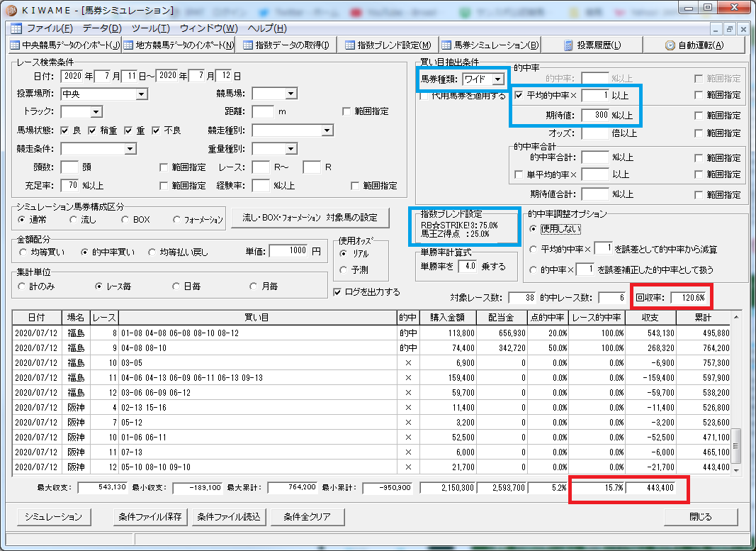756x551 pixels.
Task: Select 計のみ aggregation unit
Action: point(21,286)
